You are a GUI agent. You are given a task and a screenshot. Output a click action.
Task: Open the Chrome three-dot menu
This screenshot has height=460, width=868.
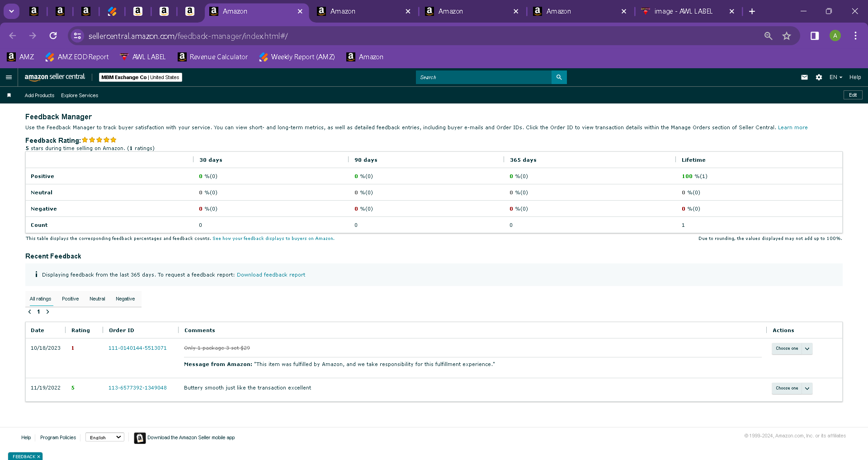tap(855, 36)
